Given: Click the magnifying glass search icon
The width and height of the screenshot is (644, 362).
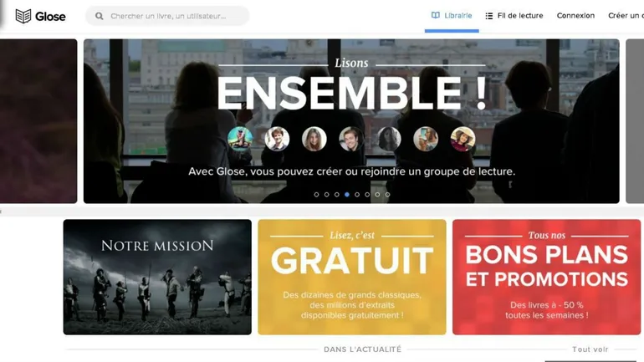Looking at the screenshot, I should click(x=99, y=16).
